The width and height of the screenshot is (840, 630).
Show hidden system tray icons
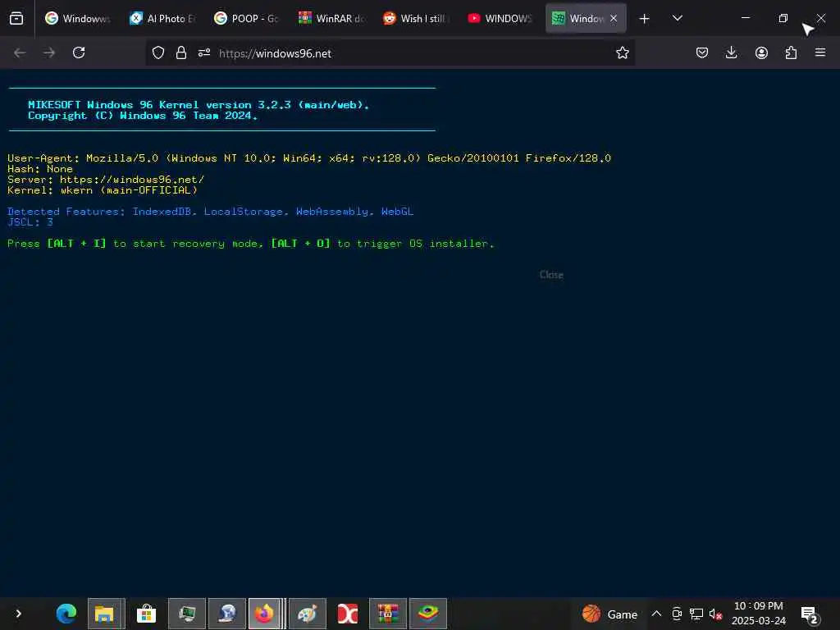656,614
